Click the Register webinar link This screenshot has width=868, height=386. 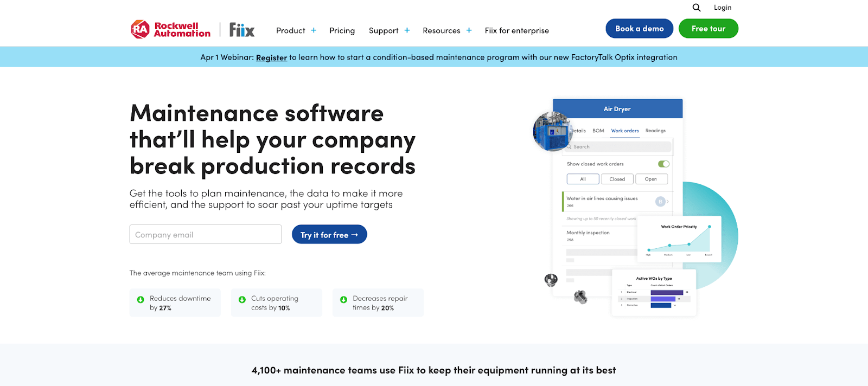[271, 57]
